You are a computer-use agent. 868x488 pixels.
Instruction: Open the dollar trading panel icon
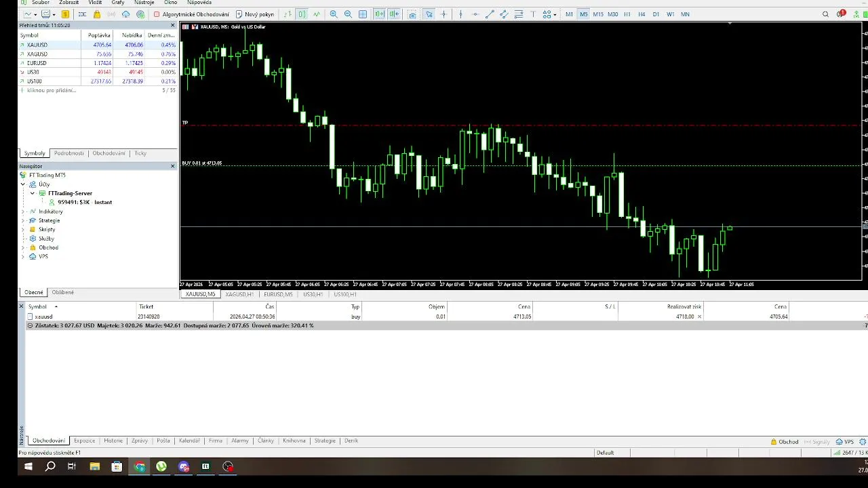65,14
